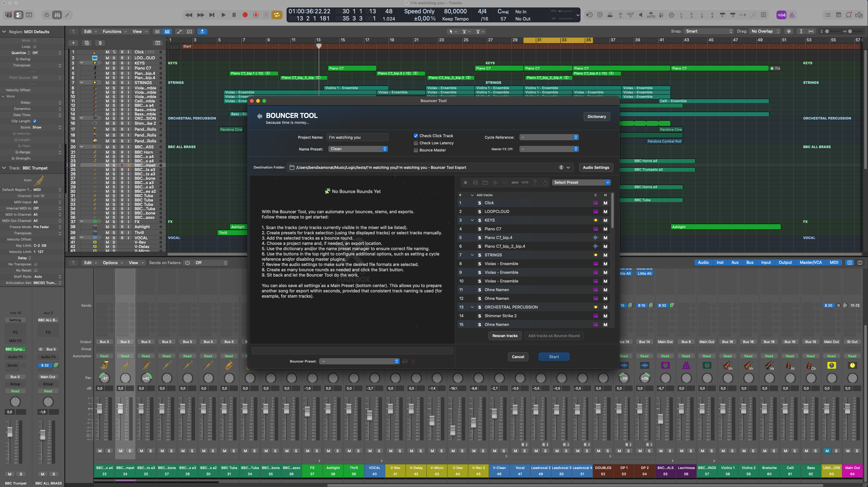Click Duplicate Track icon in track header
Viewport: 868px width, 487px height.
coord(87,43)
